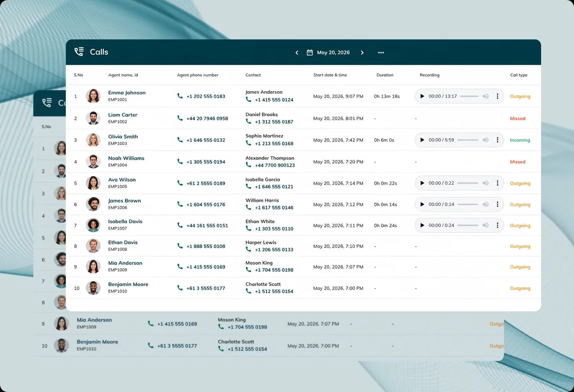Viewport: 574px width, 392px height.
Task: Open agent name Noah Williams
Action: pyautogui.click(x=126, y=158)
